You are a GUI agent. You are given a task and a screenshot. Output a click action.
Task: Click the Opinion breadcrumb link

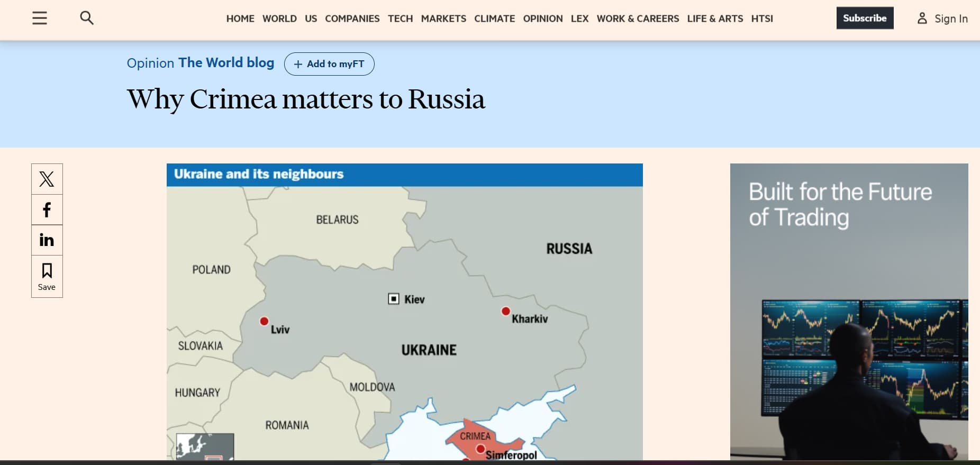click(x=150, y=63)
